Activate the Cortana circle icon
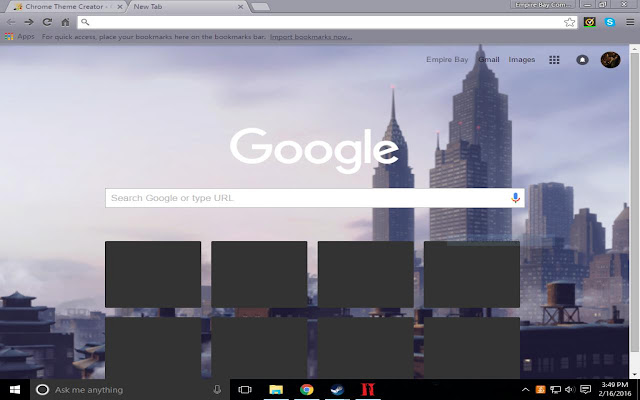The image size is (640, 400). tap(42, 390)
